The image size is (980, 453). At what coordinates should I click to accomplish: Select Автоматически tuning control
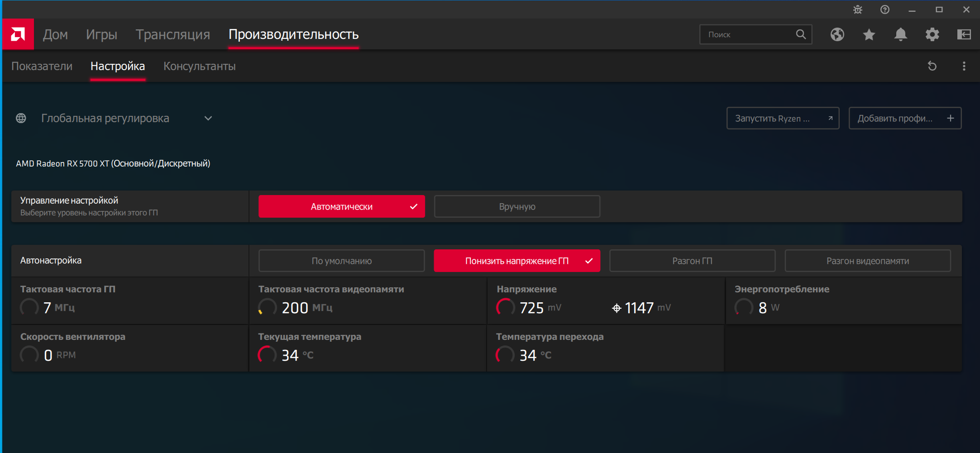tap(342, 206)
